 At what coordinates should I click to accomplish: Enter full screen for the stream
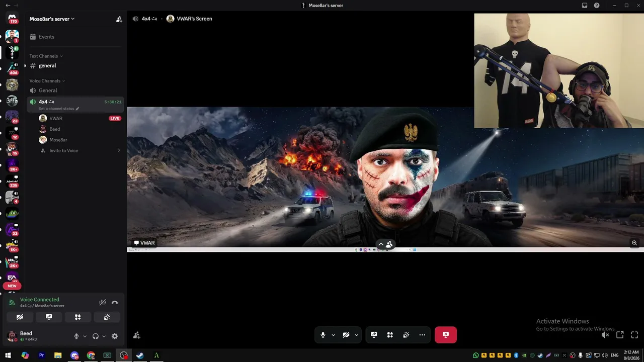click(634, 335)
